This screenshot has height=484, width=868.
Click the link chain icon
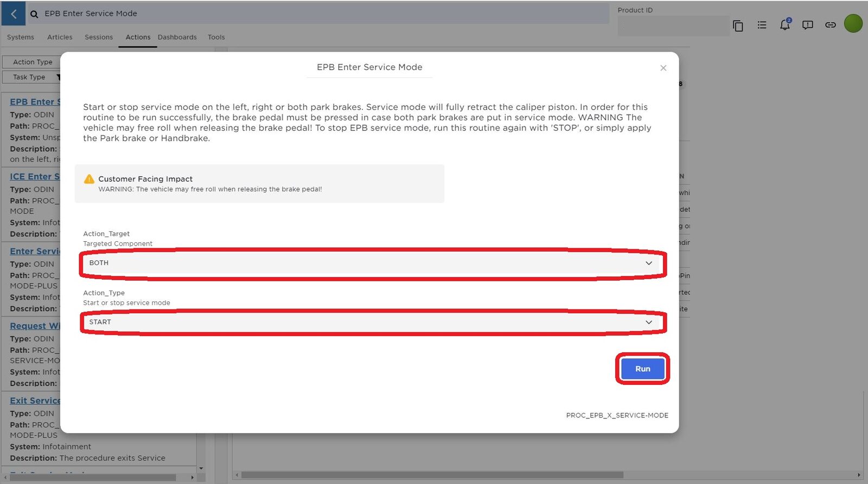(830, 25)
